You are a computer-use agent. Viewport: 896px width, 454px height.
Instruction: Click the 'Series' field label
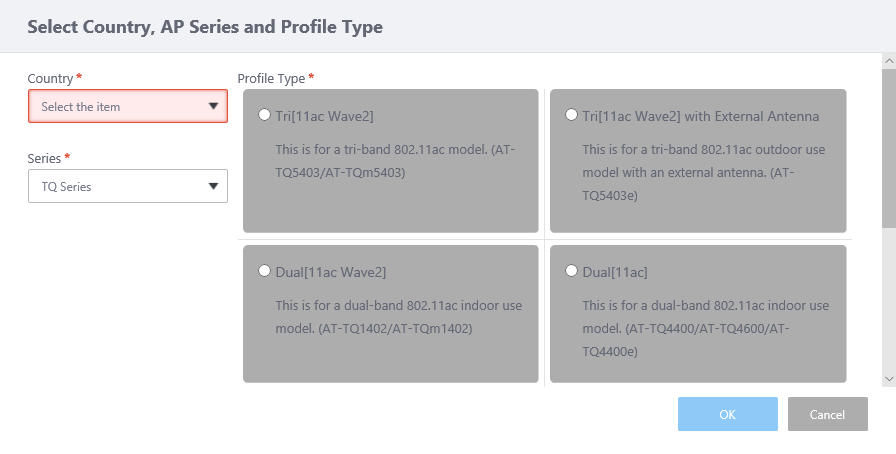[44, 158]
